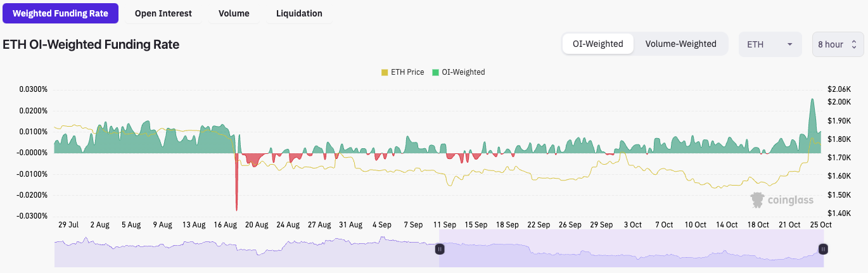Screen dimensions: 868x273
Task: Click the 11 Sep date label on the x-axis
Action: pyautogui.click(x=444, y=225)
